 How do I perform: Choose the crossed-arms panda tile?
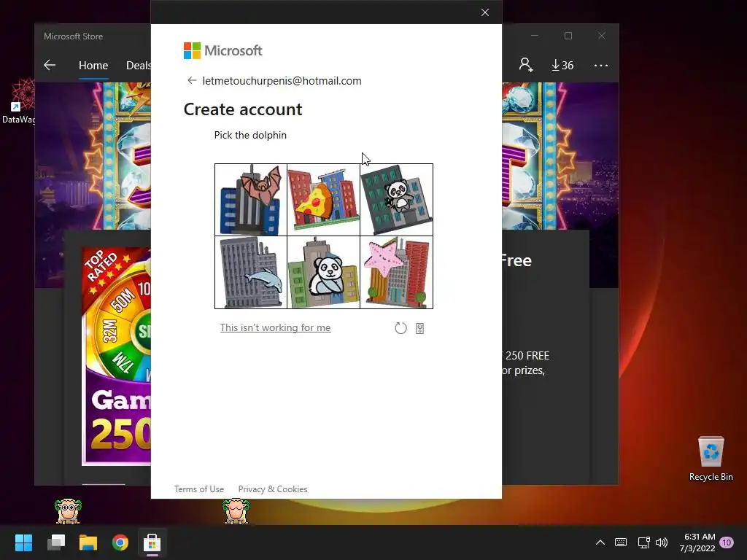323,273
